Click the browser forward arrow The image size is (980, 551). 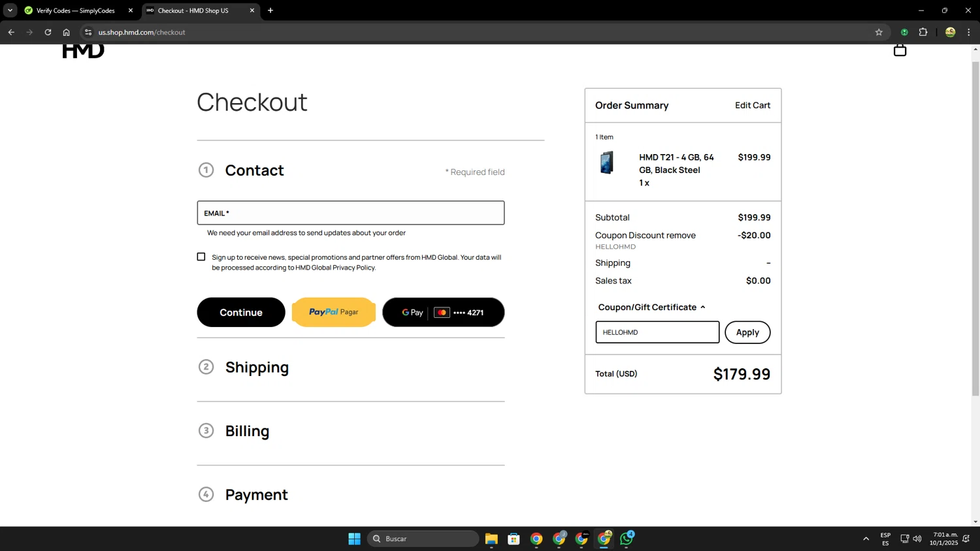coord(29,32)
